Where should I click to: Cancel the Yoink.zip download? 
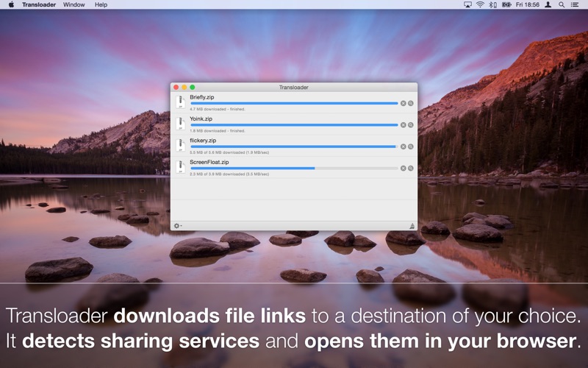click(x=404, y=125)
